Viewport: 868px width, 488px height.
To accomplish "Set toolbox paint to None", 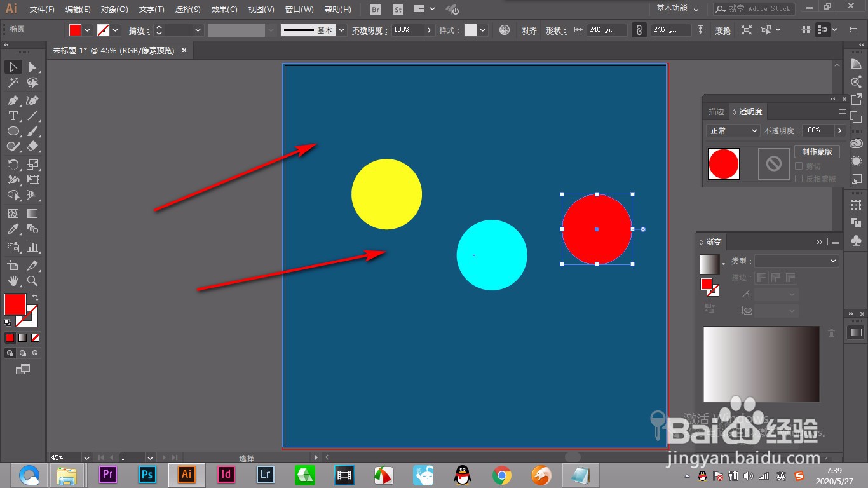I will click(35, 337).
